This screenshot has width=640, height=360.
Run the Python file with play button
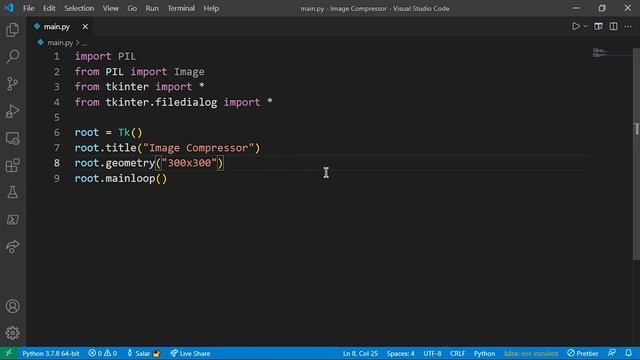pyautogui.click(x=576, y=27)
